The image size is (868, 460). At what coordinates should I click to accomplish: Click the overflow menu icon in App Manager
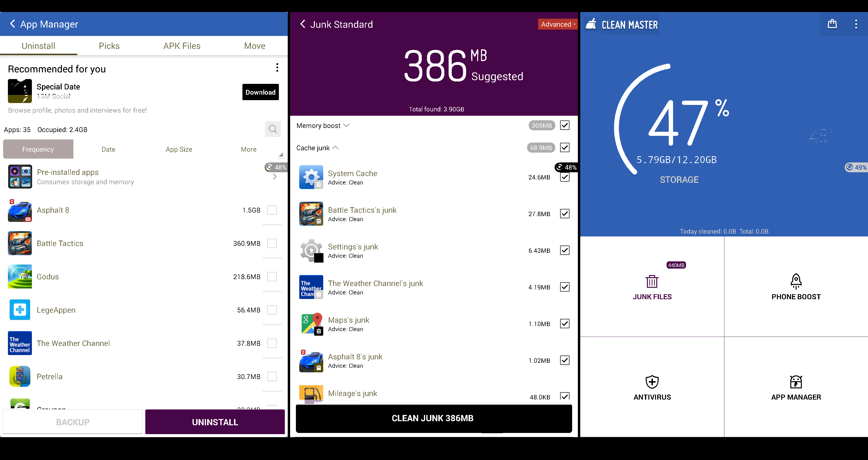pyautogui.click(x=277, y=68)
